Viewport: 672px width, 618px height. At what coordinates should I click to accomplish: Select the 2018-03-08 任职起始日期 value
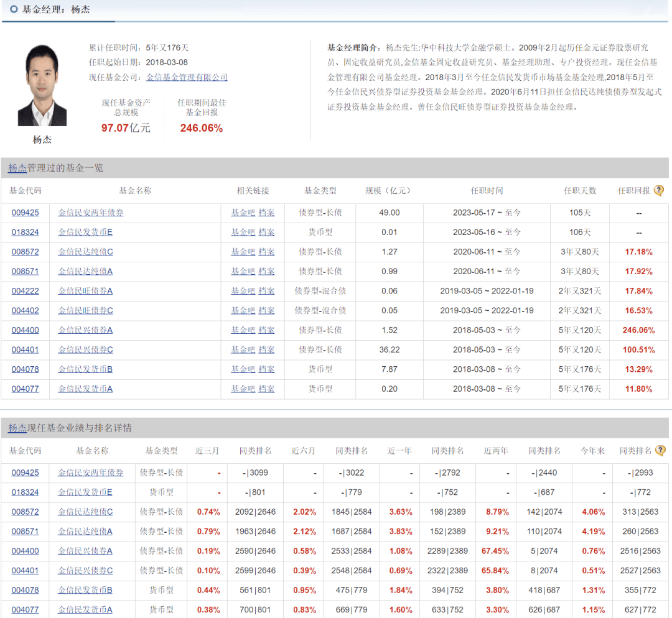(167, 63)
